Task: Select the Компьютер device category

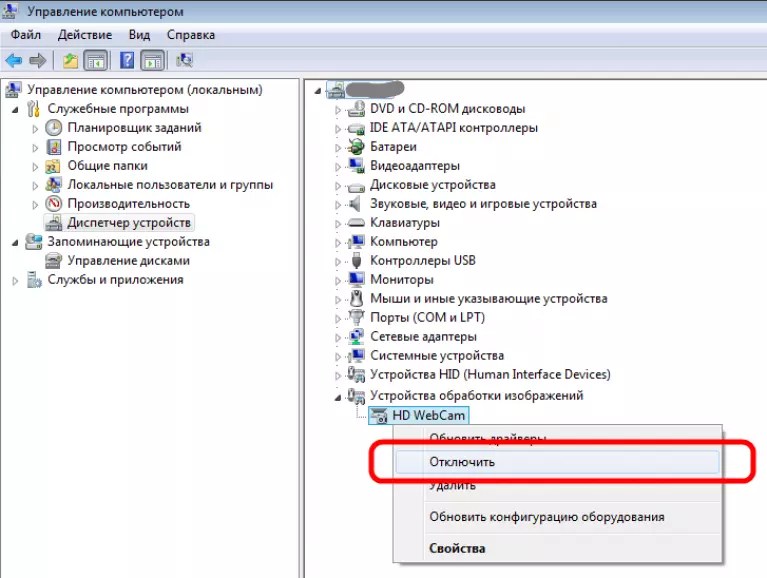Action: point(404,242)
